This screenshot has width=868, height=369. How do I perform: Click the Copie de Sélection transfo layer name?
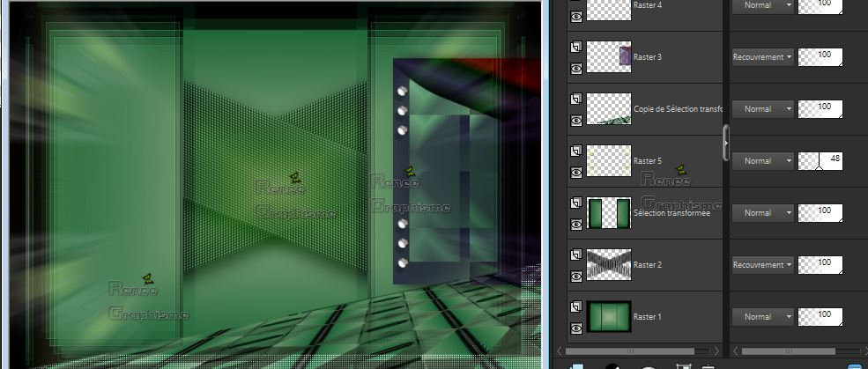tap(678, 109)
